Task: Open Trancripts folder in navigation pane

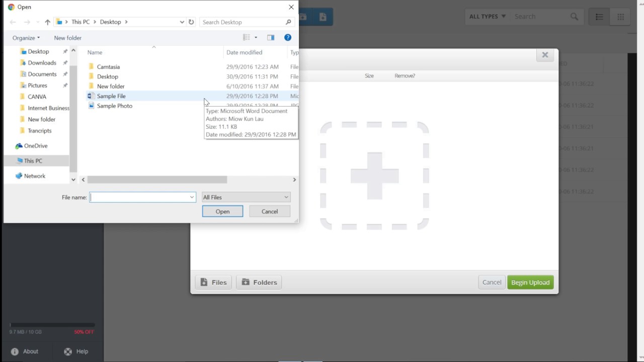Action: (x=39, y=131)
